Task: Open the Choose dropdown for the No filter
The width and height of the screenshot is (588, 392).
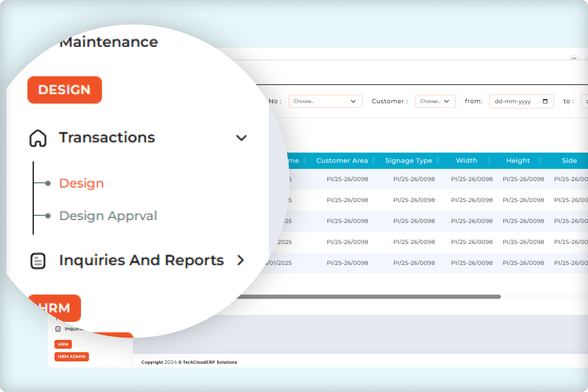Action: [325, 101]
